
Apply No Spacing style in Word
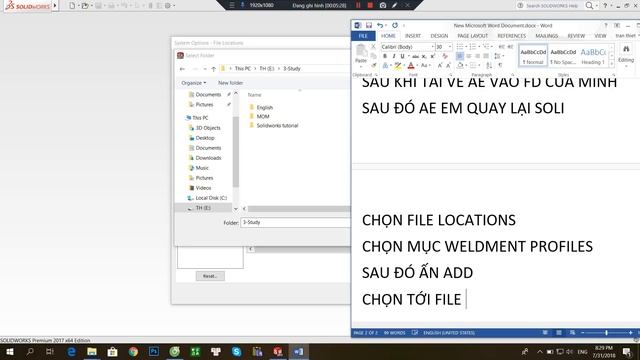pos(563,56)
